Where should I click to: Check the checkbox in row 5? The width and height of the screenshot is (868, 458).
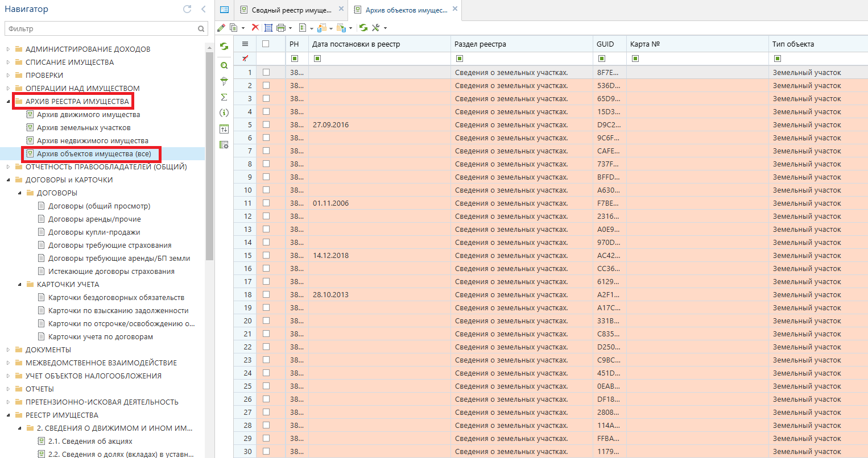pyautogui.click(x=266, y=124)
